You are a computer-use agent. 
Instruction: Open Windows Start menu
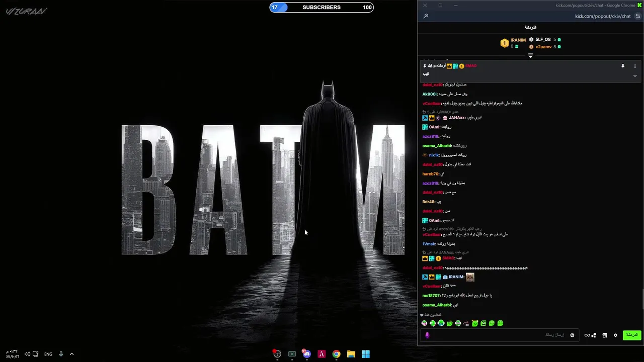366,354
